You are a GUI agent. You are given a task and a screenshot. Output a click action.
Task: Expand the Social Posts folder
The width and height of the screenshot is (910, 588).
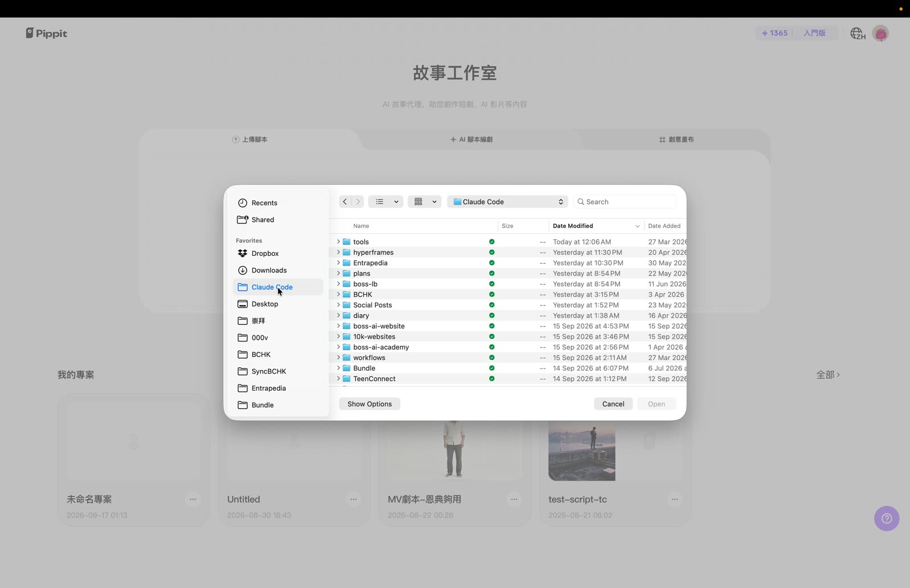[338, 305]
